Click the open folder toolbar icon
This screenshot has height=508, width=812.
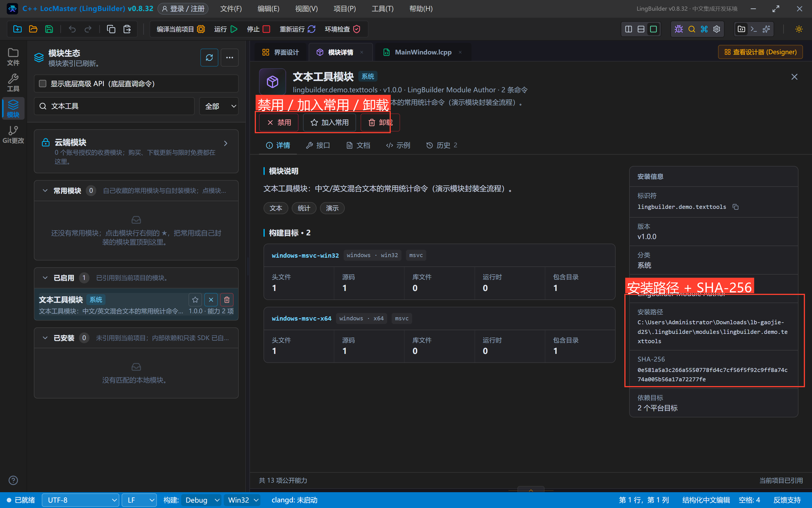(33, 29)
